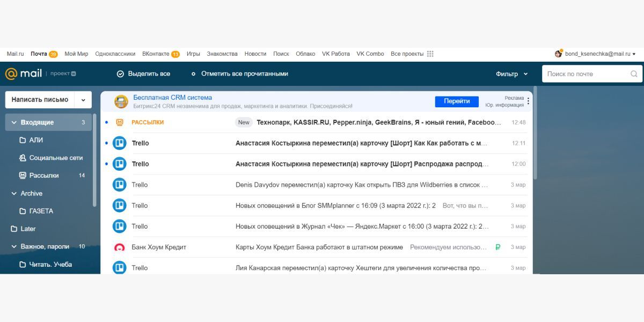The height and width of the screenshot is (322, 644).
Task: Open the Написать письмо dropdown arrow
Action: tap(83, 100)
